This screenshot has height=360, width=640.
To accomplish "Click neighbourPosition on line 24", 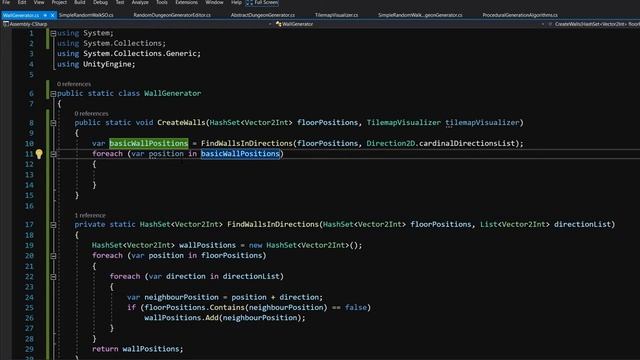I will (x=181, y=297).
